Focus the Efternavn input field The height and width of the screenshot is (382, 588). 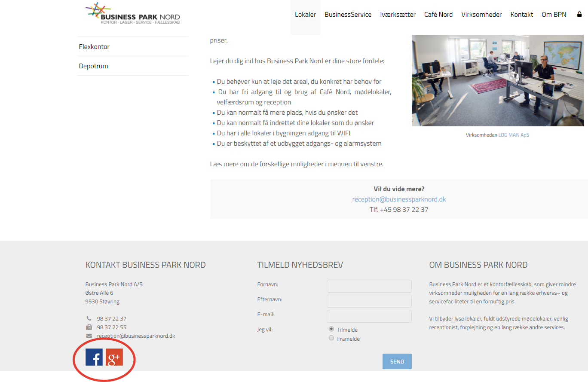pos(369,301)
